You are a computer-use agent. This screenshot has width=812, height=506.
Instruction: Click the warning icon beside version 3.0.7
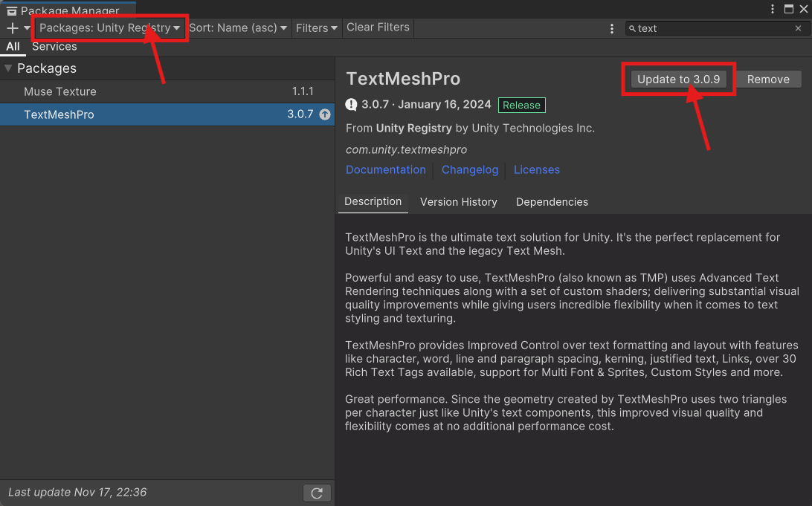[351, 105]
